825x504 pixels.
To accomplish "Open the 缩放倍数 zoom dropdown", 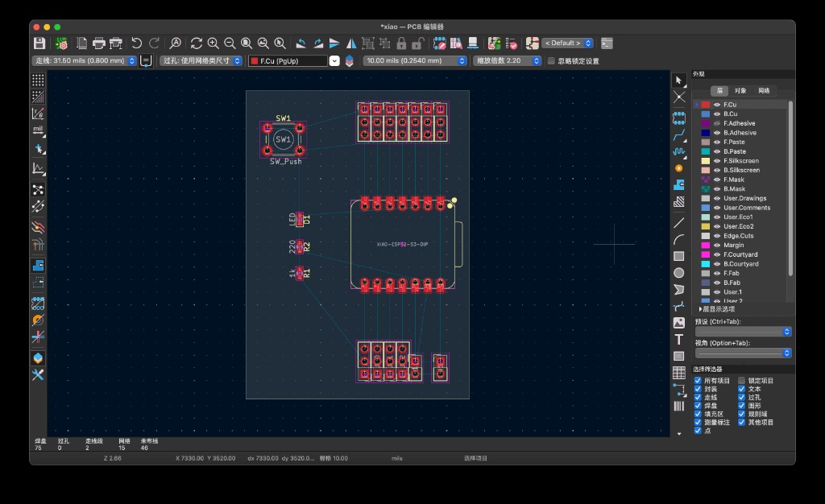I will [508, 61].
